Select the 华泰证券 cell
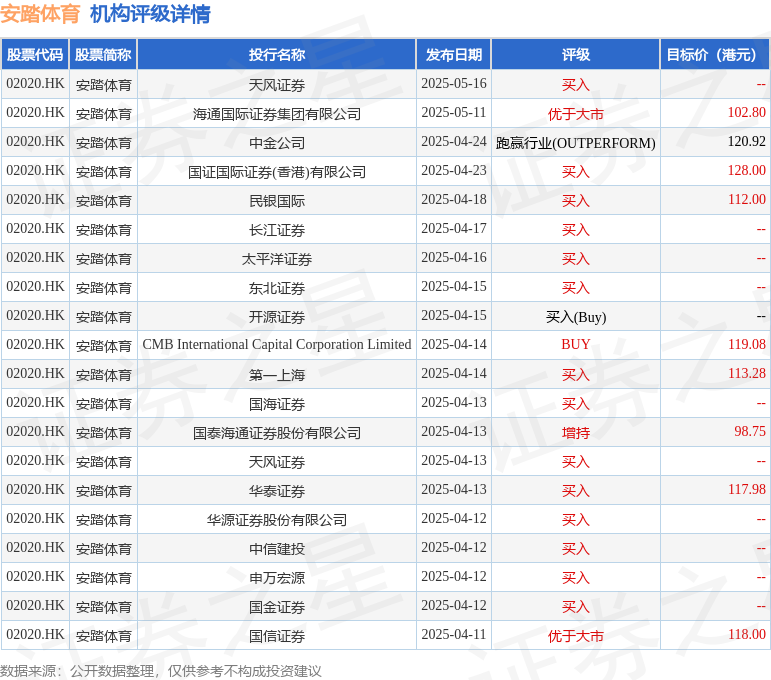771x680 pixels. (x=277, y=491)
